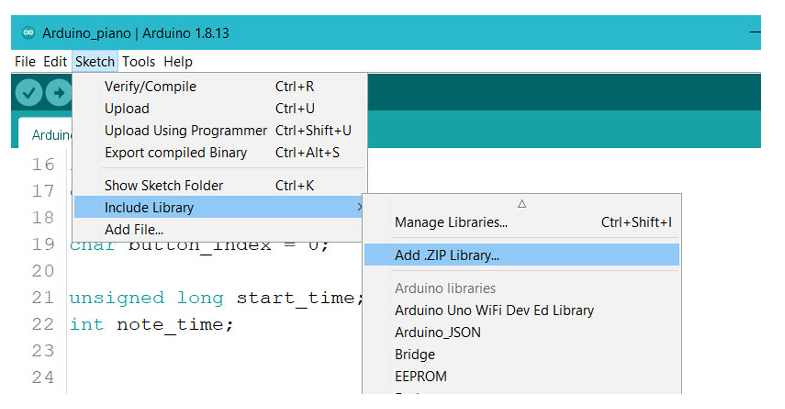Open the Help menu
Image resolution: width=785 pixels, height=409 pixels.
tap(178, 62)
